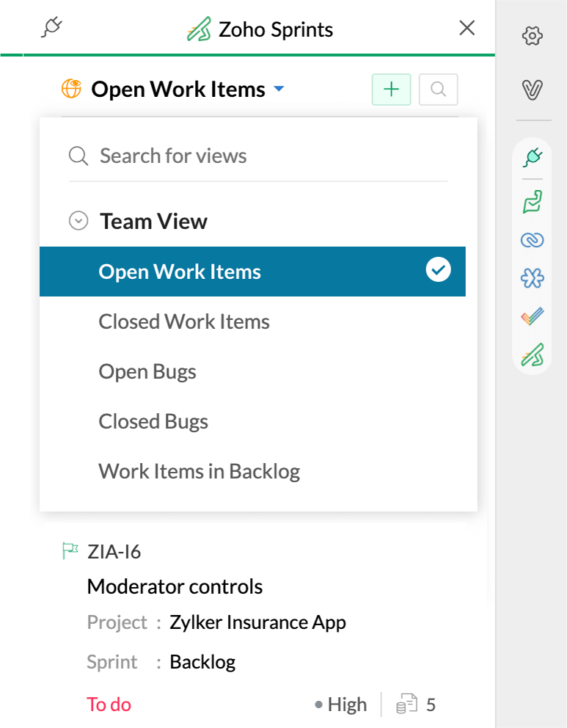The width and height of the screenshot is (567, 728).
Task: Open the Moderator controls work item
Action: [175, 586]
